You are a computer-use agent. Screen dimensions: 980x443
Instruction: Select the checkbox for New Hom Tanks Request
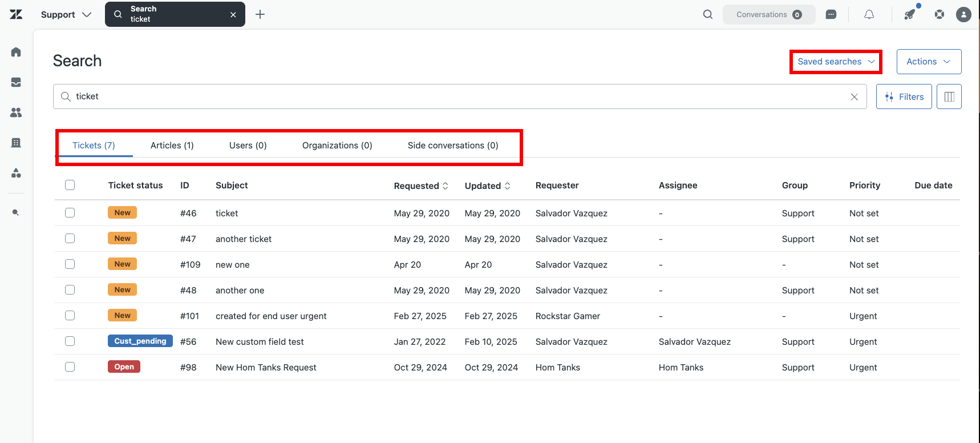pos(70,367)
